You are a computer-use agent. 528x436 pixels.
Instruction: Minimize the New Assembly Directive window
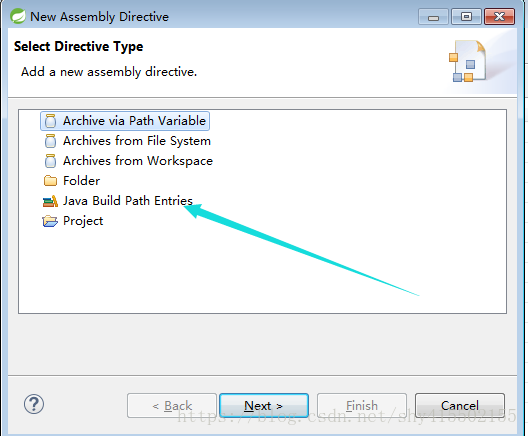[433, 17]
